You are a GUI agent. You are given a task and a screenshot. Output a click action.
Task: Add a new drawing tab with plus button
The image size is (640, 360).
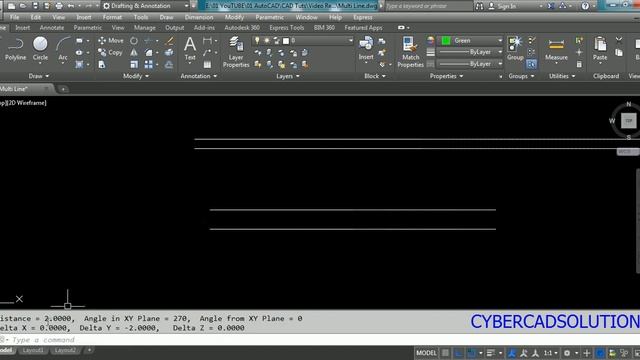pos(63,89)
